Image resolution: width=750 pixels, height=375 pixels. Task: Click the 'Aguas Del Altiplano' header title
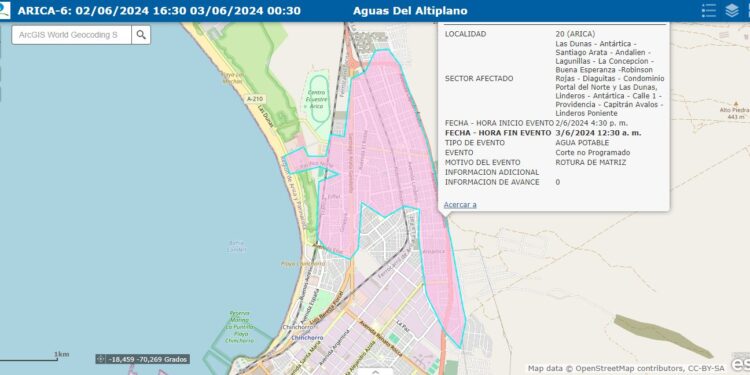(x=410, y=11)
